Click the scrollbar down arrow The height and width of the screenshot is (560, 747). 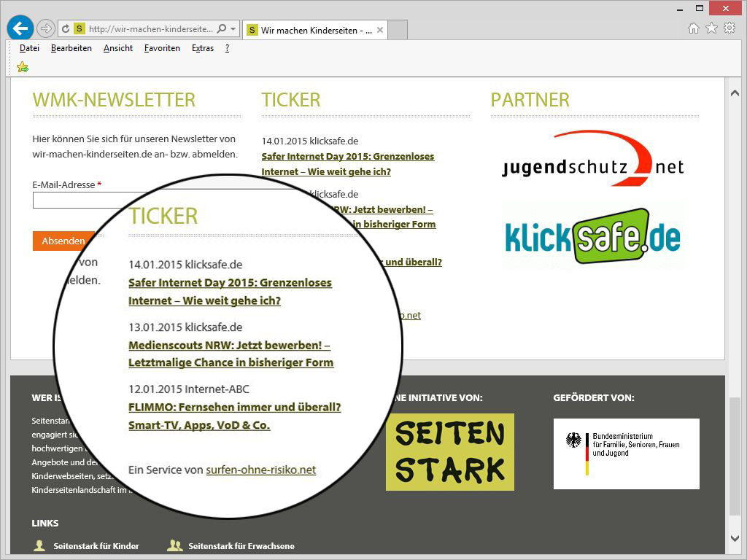(735, 538)
